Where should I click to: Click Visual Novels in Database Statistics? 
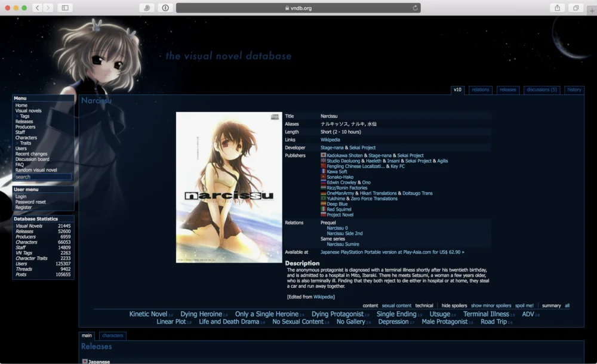click(x=29, y=226)
